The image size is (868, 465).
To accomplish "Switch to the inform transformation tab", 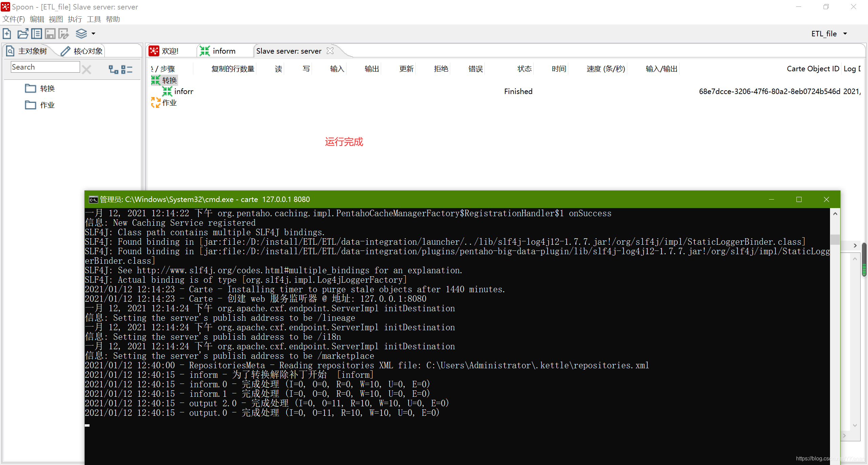I will tap(218, 51).
